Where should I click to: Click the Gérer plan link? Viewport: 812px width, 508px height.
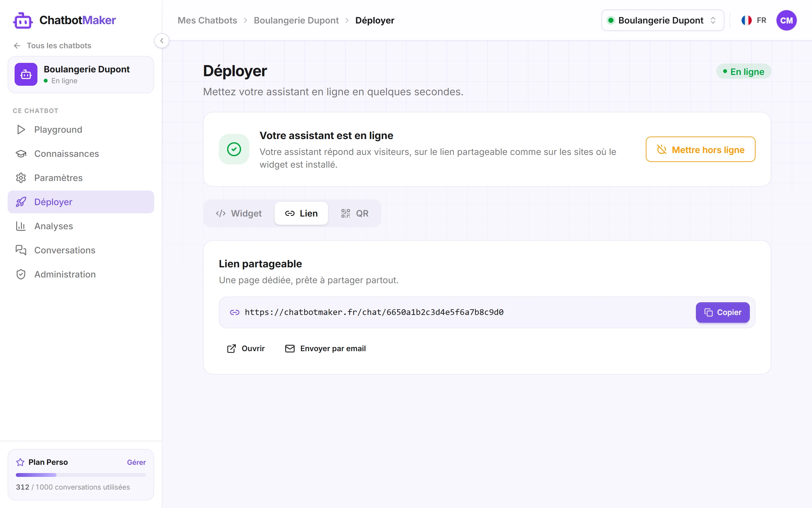[x=136, y=462]
